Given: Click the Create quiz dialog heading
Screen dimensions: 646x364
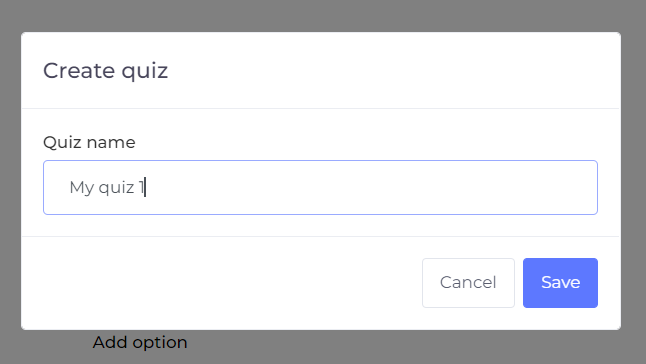Looking at the screenshot, I should click(105, 70).
